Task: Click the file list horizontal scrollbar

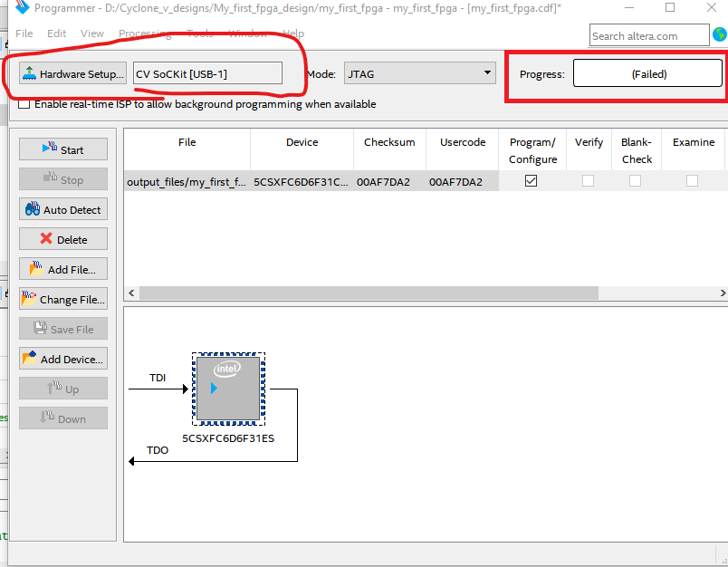Action: coord(369,293)
